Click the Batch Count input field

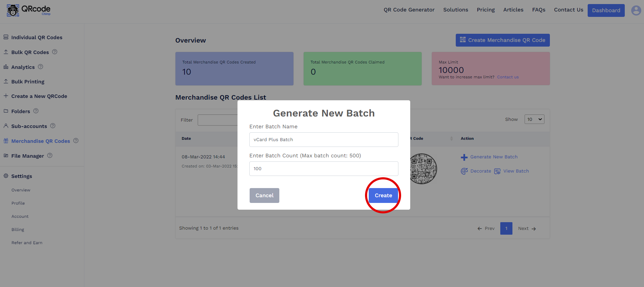click(x=324, y=168)
